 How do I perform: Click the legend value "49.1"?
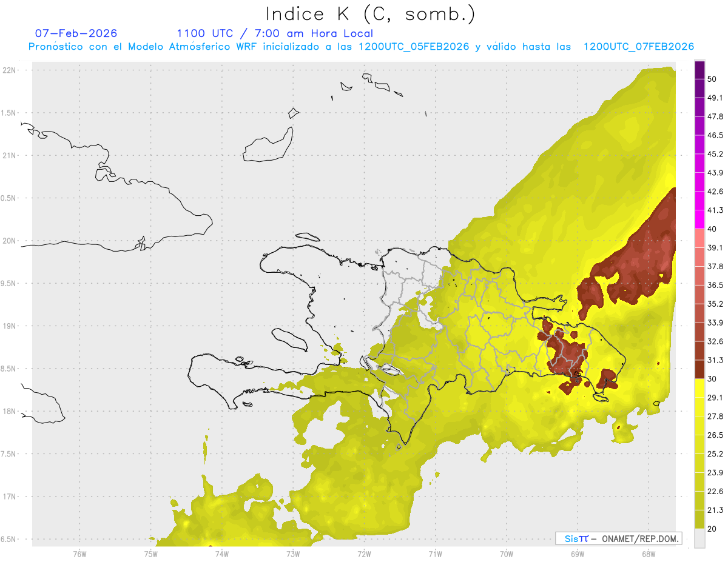coord(715,98)
